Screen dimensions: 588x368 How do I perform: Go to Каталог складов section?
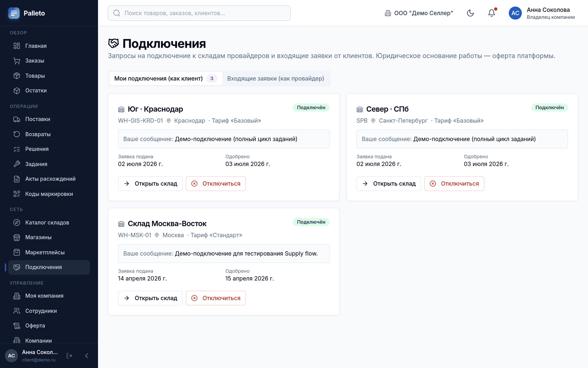[x=49, y=222]
